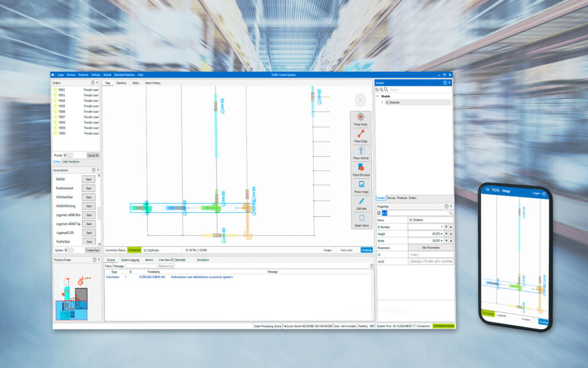Switch to the Alarm History tab
This screenshot has width=588, height=368.
[153, 83]
